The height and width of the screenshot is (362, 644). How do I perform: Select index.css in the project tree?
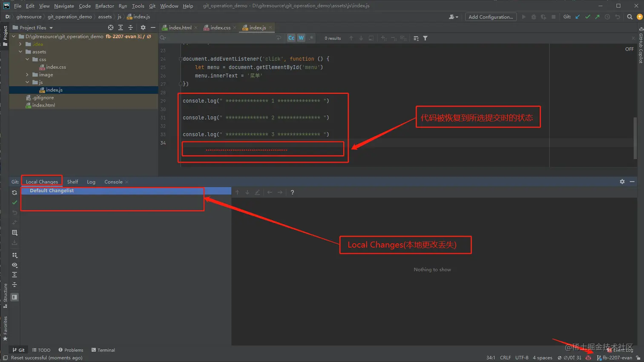[56, 67]
